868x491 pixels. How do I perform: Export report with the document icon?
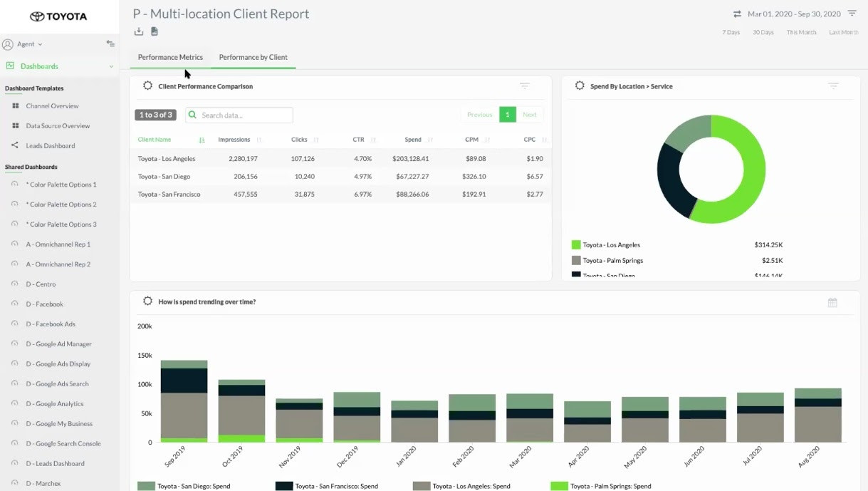[155, 31]
